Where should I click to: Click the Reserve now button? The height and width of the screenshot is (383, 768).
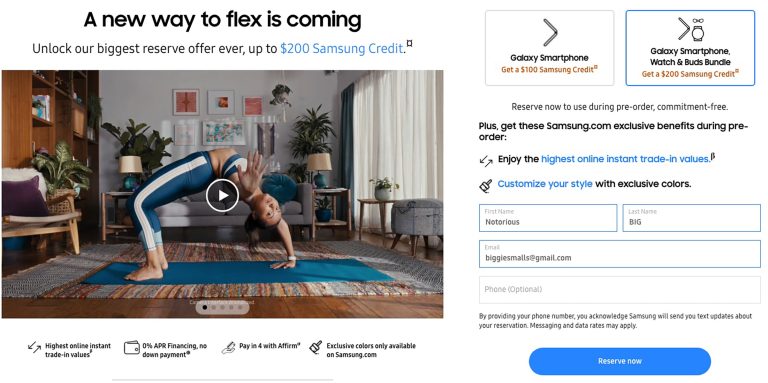coord(620,361)
